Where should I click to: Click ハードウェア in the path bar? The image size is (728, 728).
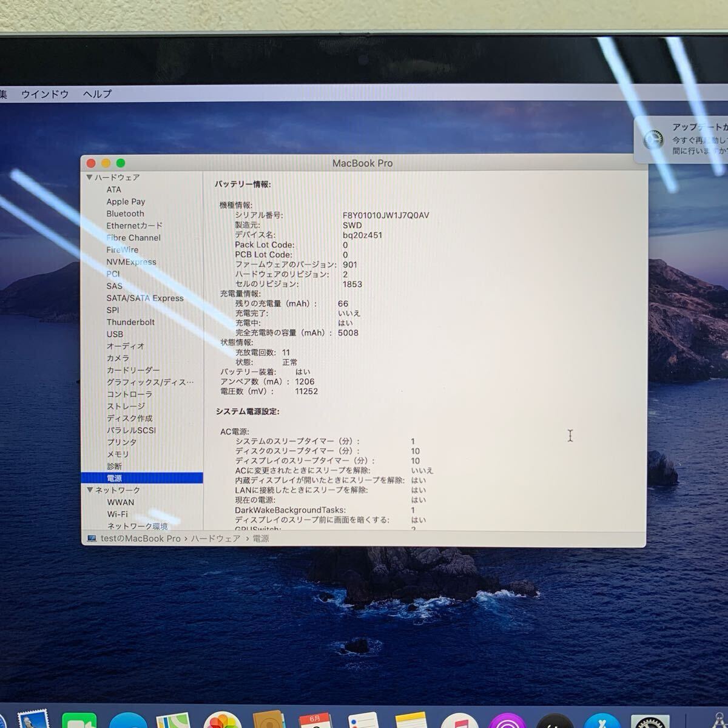pos(216,539)
